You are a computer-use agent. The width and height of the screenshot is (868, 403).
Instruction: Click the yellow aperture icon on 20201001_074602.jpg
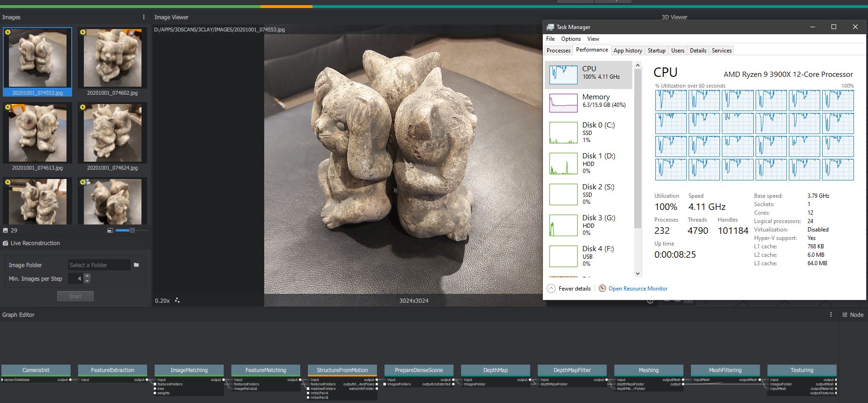[83, 32]
